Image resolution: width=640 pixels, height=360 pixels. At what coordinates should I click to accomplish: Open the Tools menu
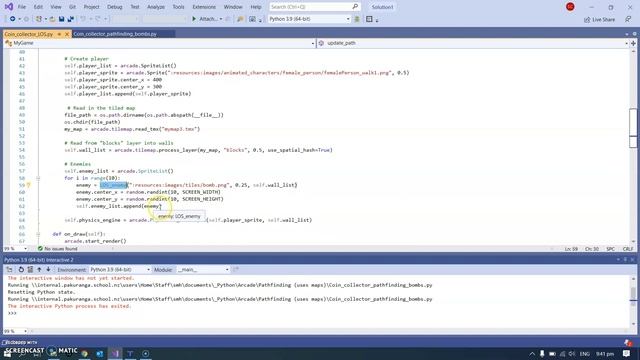coord(178,7)
